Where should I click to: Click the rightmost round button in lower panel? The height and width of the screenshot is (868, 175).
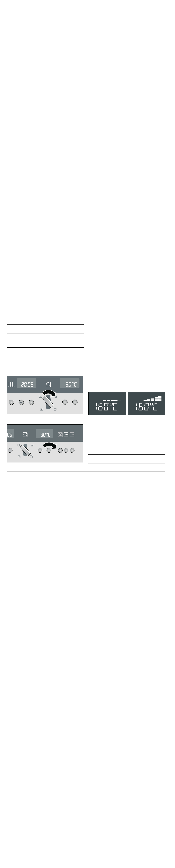pos(72,450)
